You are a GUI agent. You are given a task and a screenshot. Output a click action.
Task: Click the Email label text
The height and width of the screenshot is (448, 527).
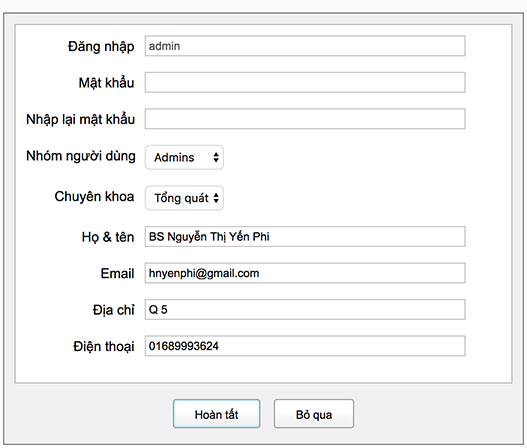(117, 273)
